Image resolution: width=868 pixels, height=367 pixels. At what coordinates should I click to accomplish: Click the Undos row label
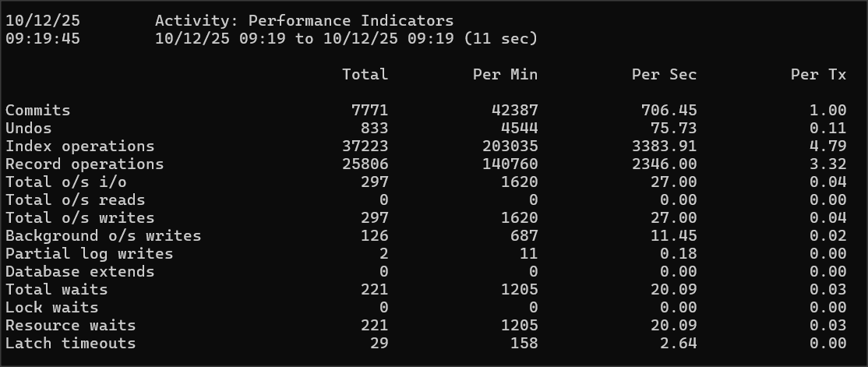[x=29, y=129]
